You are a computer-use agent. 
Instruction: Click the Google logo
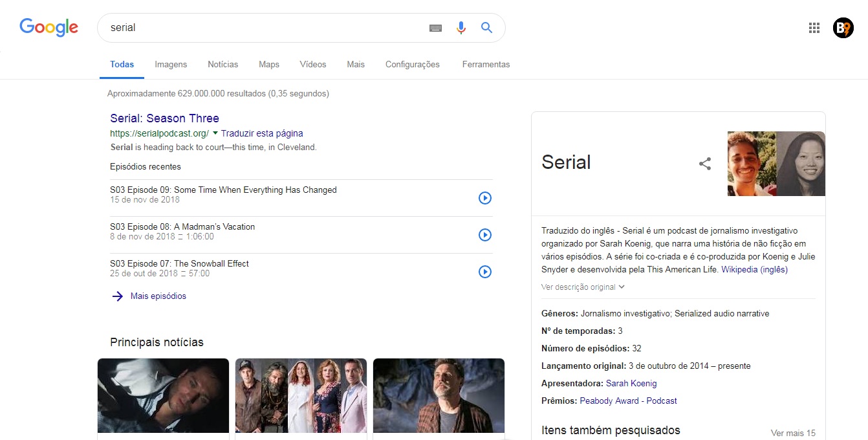[x=49, y=27]
